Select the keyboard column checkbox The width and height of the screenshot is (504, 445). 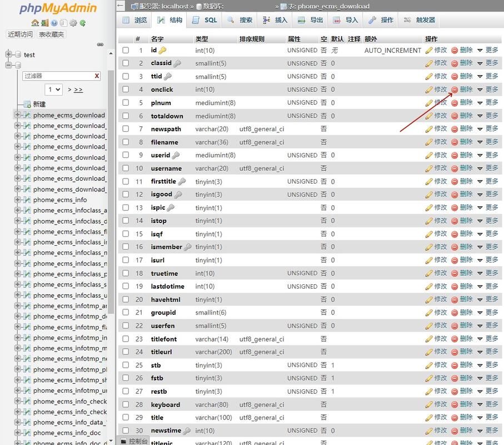pos(126,404)
